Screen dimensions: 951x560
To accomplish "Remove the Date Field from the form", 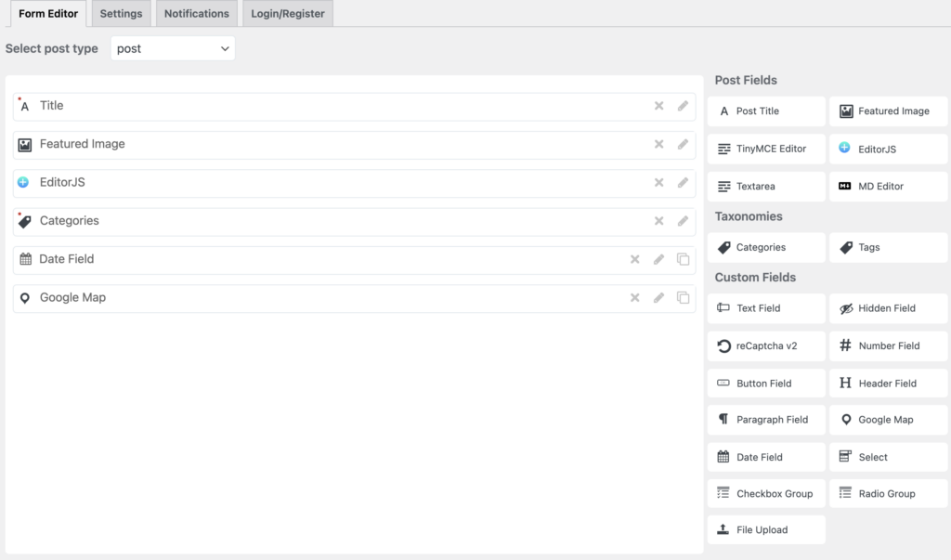I will [x=635, y=259].
